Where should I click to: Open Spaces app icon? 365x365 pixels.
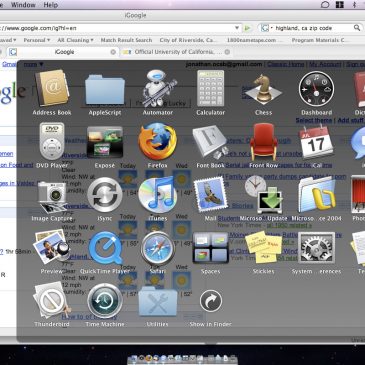pos(210,248)
